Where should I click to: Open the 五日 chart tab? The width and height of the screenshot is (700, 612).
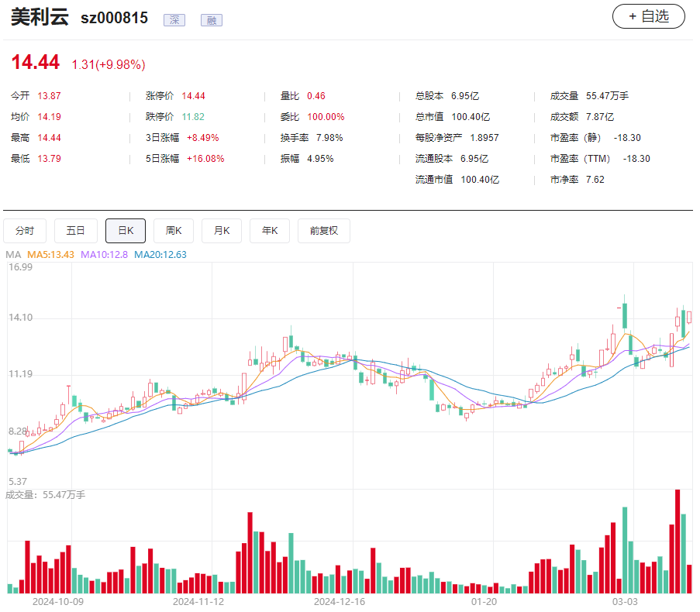click(75, 231)
